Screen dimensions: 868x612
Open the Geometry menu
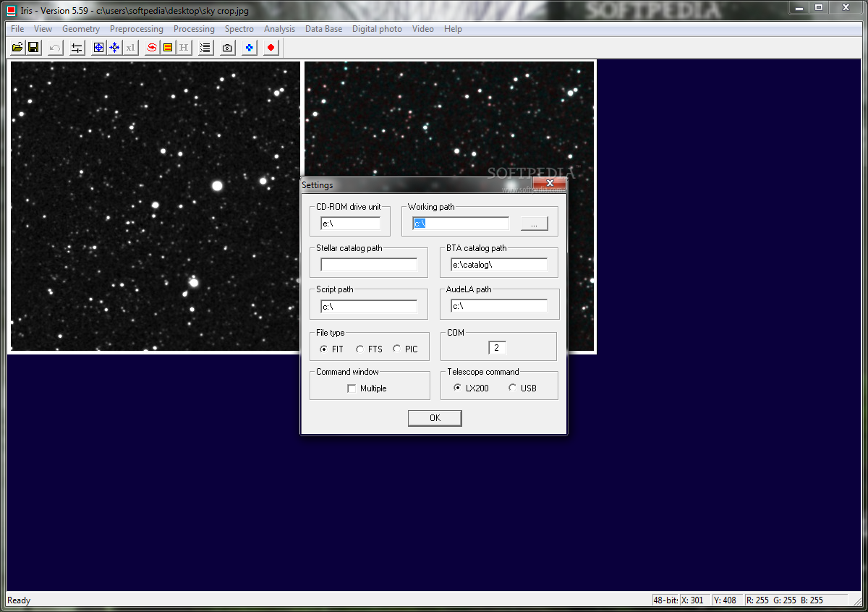(81, 29)
